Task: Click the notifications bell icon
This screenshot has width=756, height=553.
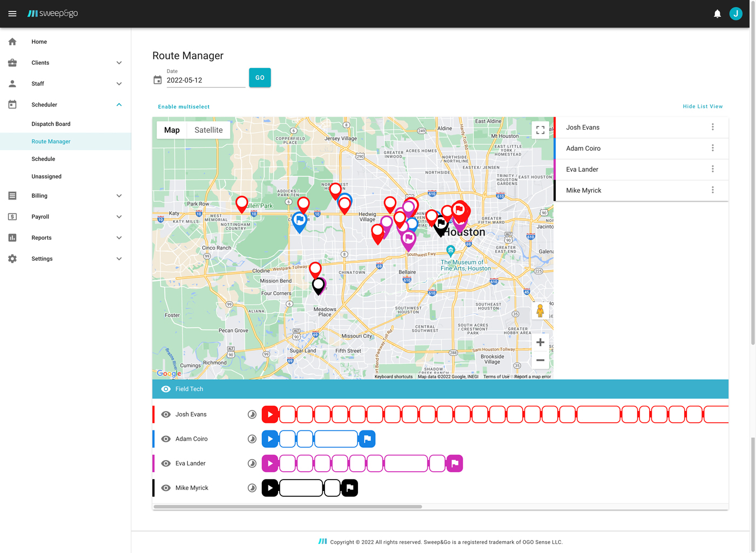Action: click(x=717, y=14)
